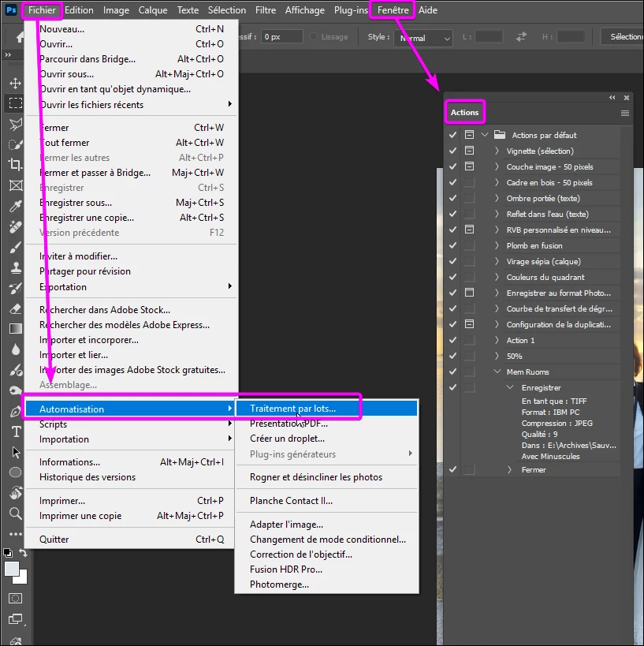Screen dimensions: 644x646
Task: Toggle dialog box for Couche image action
Action: [x=469, y=166]
